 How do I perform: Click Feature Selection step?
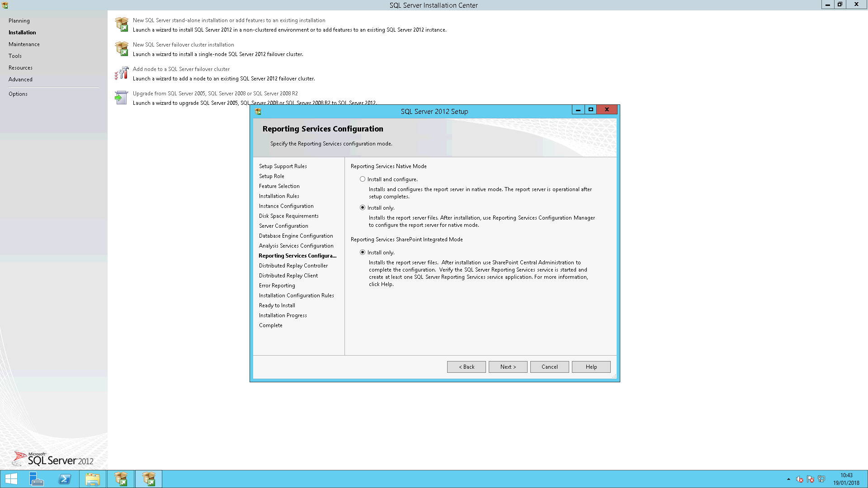[279, 186]
